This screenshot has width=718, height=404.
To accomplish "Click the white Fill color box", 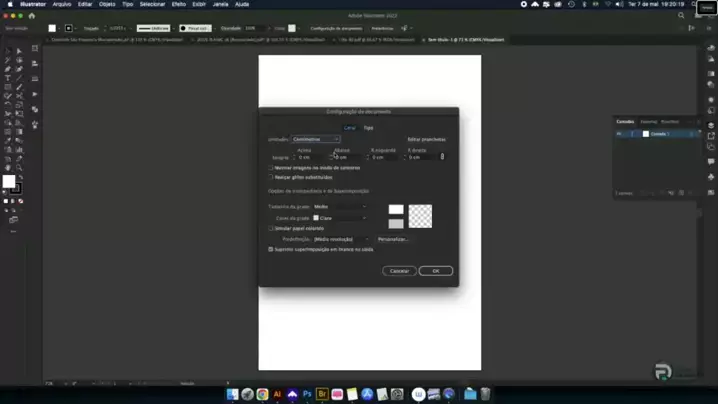I will coord(9,182).
